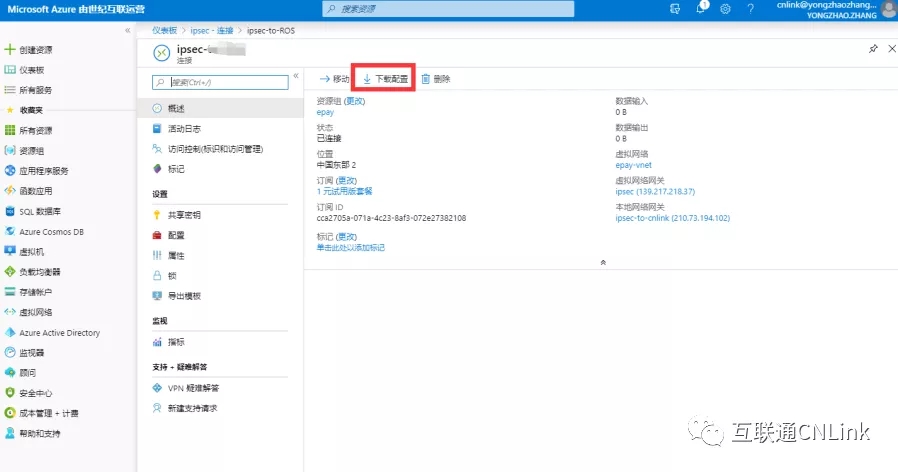The width and height of the screenshot is (898, 472).
Task: Open Azure Active Directory icon
Action: (10, 332)
